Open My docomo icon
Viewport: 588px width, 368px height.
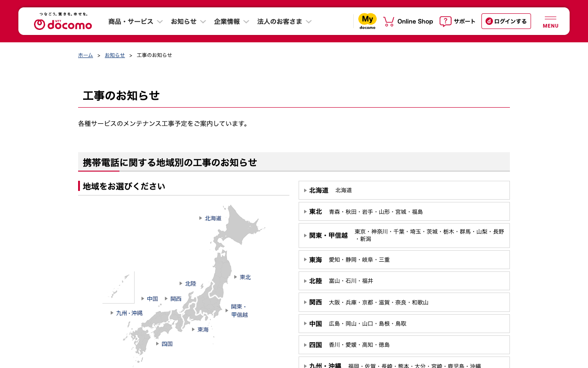367,21
